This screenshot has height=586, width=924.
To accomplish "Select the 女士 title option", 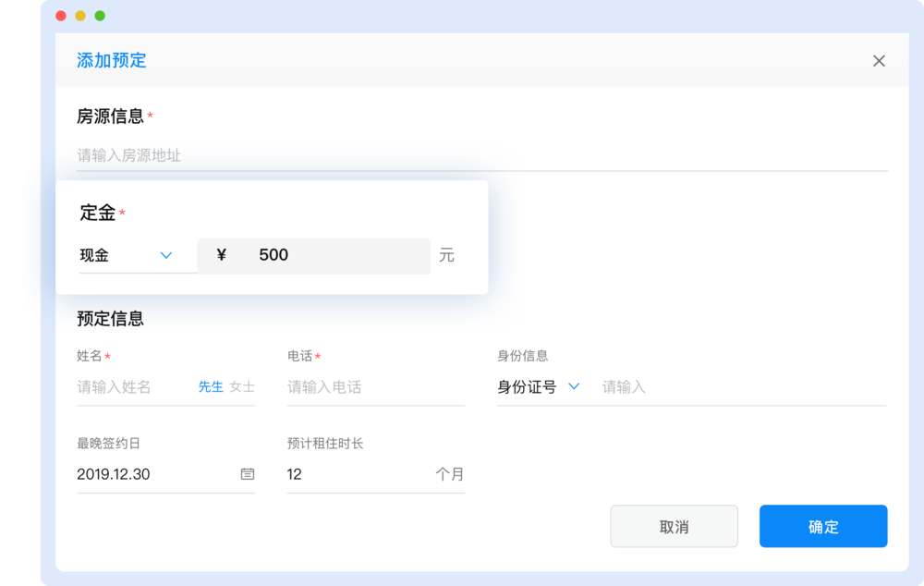I will pos(242,386).
